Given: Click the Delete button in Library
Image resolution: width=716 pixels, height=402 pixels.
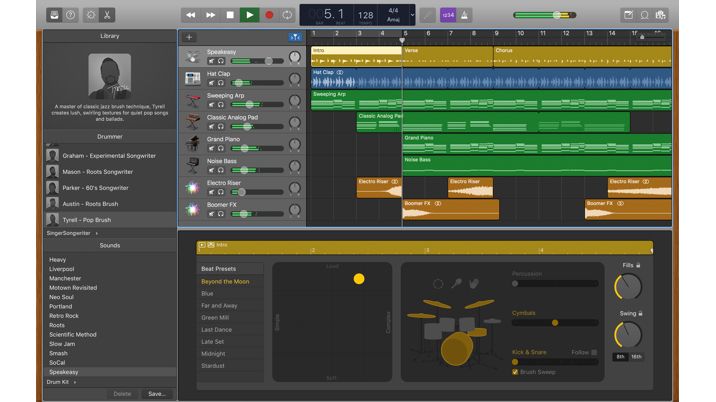Looking at the screenshot, I should click(122, 394).
